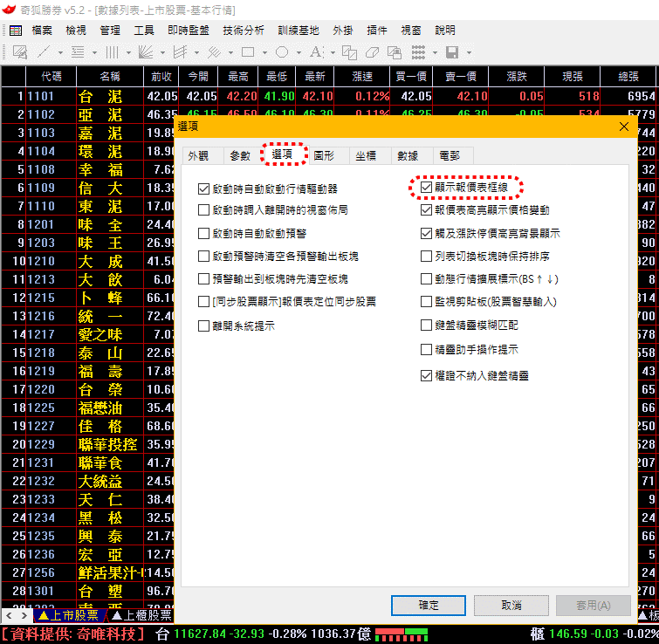
Task: Open dropdown arrow next to line tool
Action: [x=60, y=53]
